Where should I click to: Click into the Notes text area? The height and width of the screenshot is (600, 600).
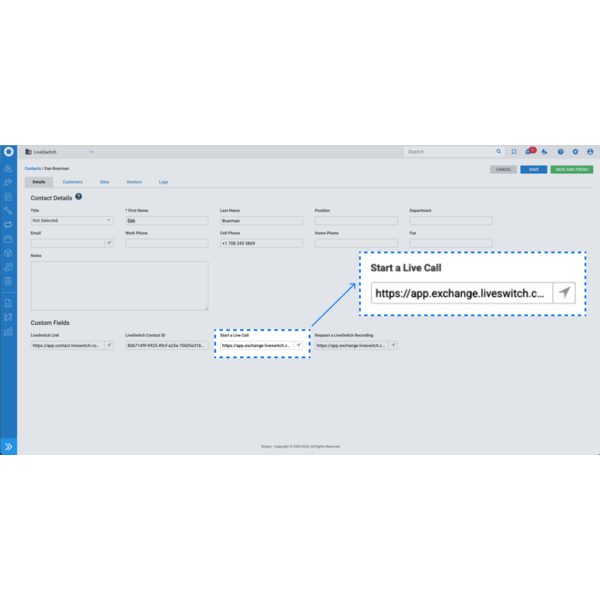[x=119, y=286]
